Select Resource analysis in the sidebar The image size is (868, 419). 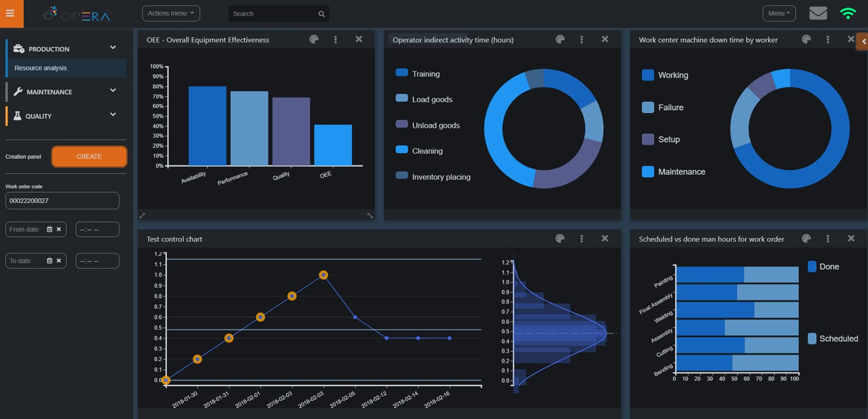coord(40,68)
